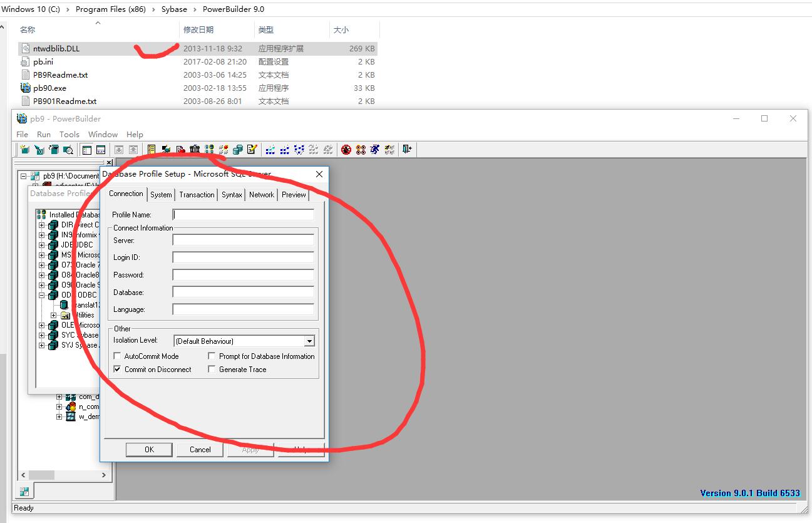Click the Password input field
The width and height of the screenshot is (812, 523).
pos(244,275)
